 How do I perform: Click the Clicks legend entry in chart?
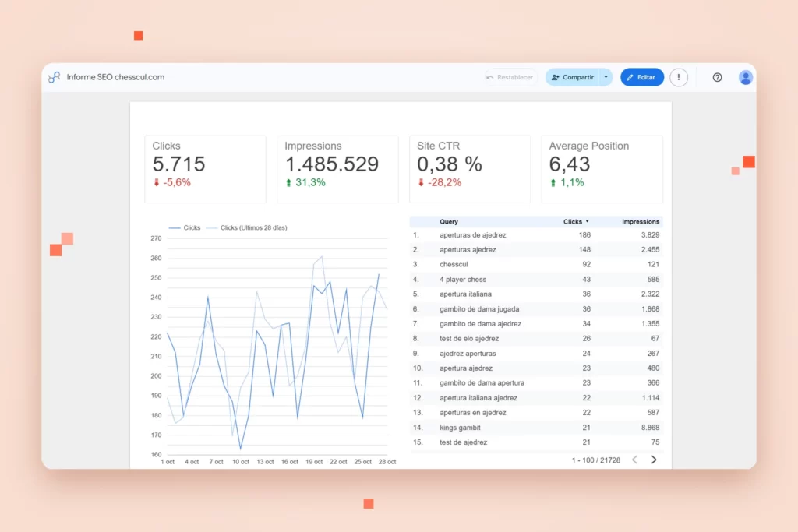[185, 228]
